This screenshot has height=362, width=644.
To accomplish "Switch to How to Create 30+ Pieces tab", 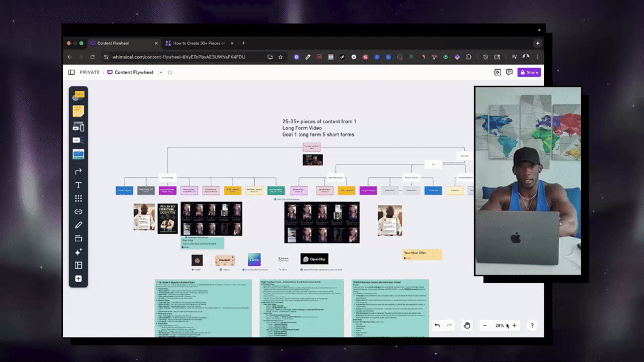I will 199,43.
